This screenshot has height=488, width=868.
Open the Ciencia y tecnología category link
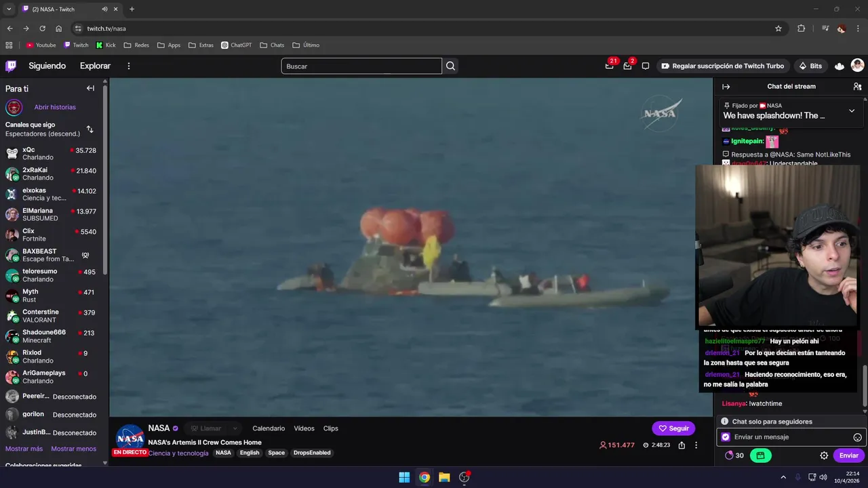tap(178, 453)
